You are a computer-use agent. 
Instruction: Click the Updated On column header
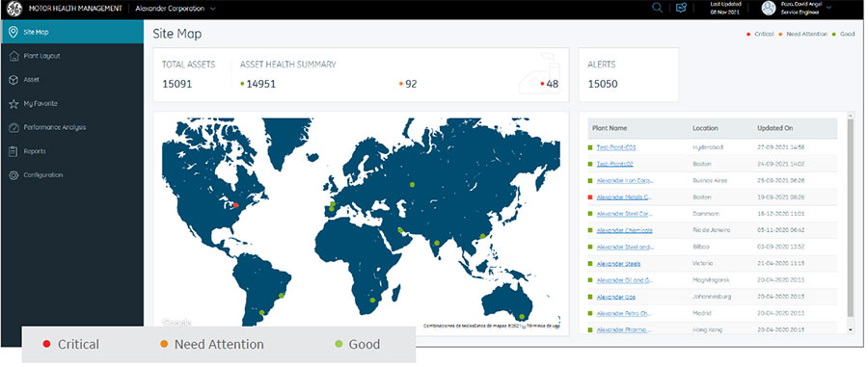pos(775,128)
